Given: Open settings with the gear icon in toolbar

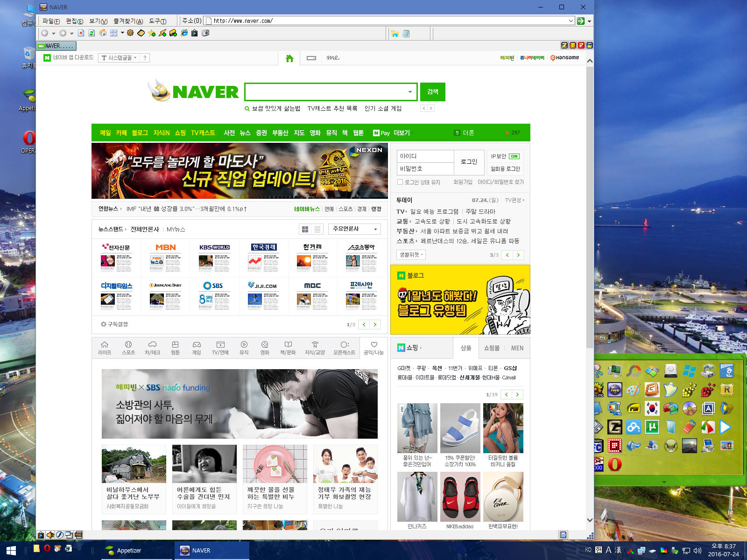Looking at the screenshot, I should coord(130,33).
